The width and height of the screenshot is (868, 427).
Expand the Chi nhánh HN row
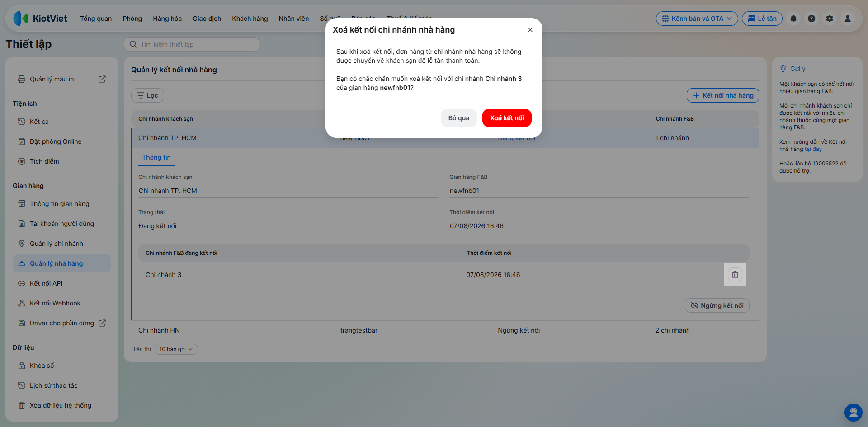click(445, 330)
